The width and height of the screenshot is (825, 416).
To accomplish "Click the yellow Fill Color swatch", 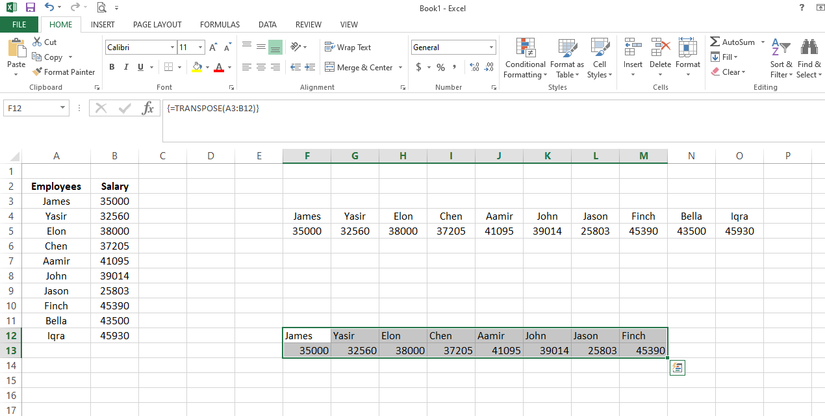I will pos(195,67).
